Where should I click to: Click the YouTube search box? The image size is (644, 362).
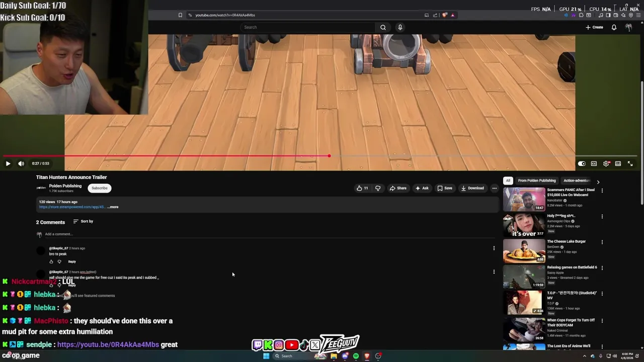(x=308, y=27)
